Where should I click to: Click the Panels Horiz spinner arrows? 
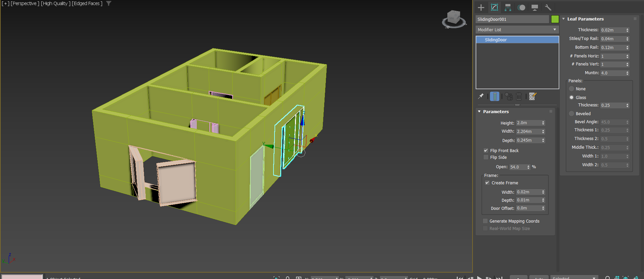click(628, 56)
